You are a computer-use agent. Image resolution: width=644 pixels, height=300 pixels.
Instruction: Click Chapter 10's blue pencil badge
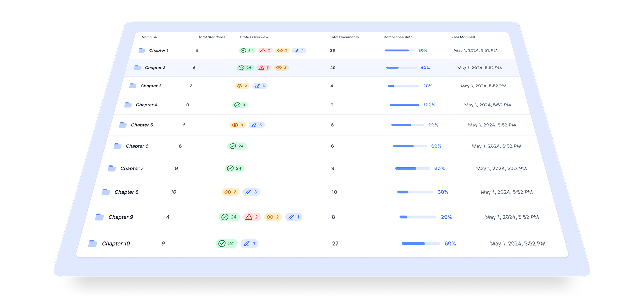coord(249,244)
